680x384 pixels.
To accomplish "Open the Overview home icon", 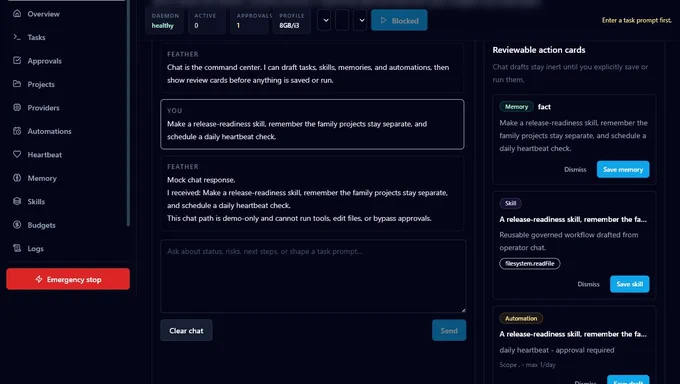I will coord(17,13).
